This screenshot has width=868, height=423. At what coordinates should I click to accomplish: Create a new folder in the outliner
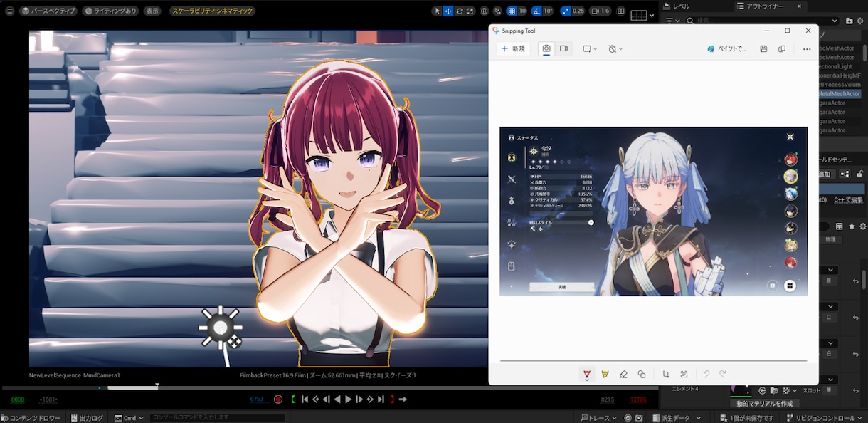pos(850,21)
